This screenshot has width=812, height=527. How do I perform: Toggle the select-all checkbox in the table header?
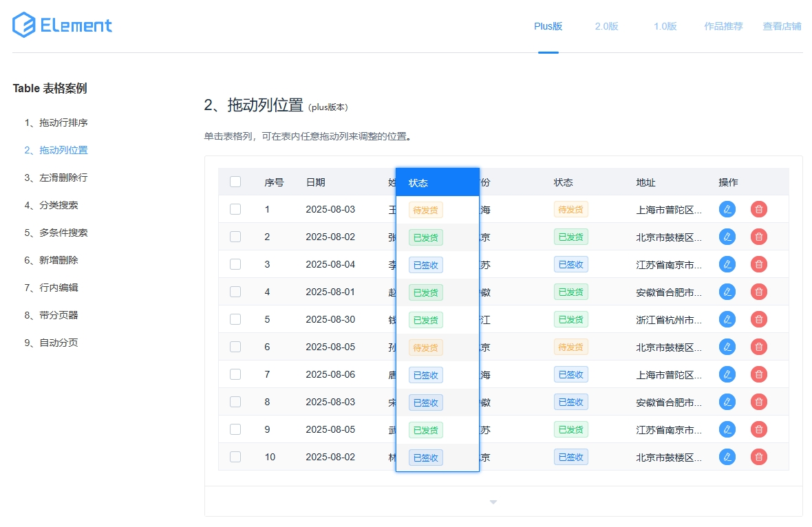click(235, 182)
